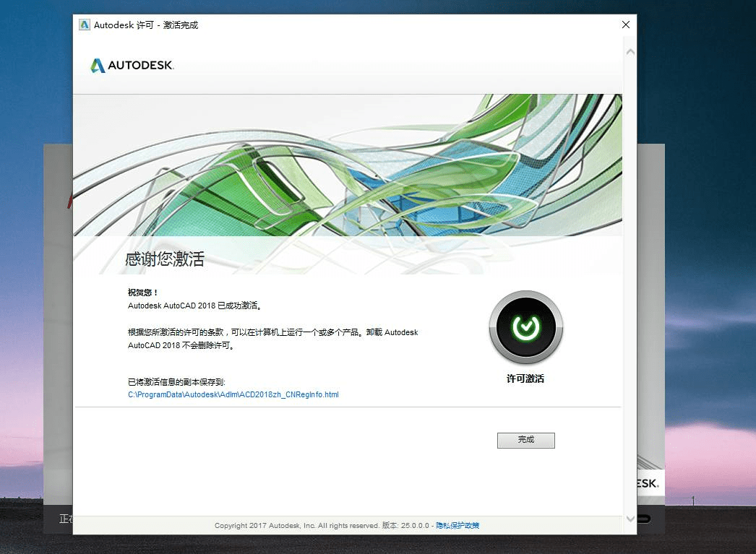The image size is (756, 554).
Task: Click the Autodesk logo icon in the title bar
Action: click(x=83, y=24)
